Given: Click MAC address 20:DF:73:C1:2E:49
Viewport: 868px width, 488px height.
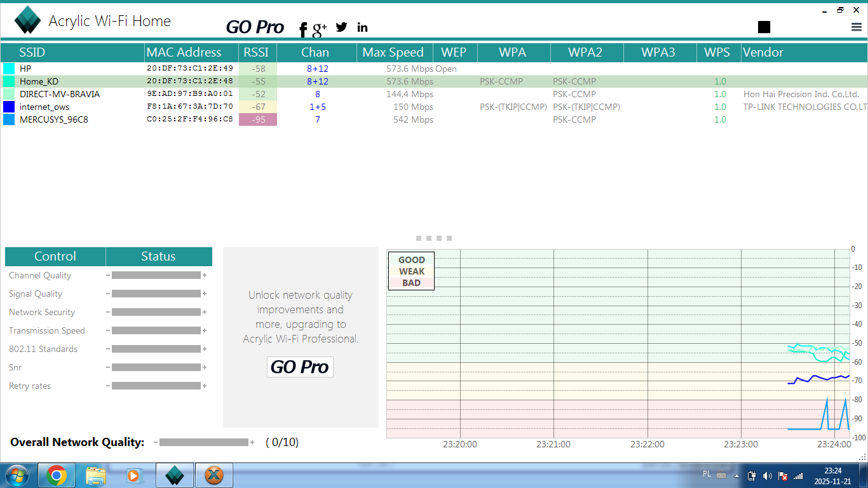Looking at the screenshot, I should tap(190, 69).
